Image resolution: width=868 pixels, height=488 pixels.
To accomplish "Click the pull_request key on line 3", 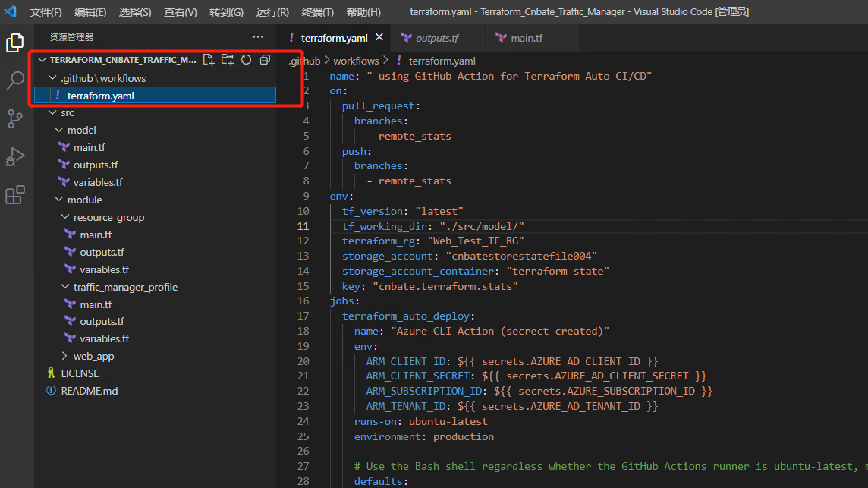I will 378,105.
